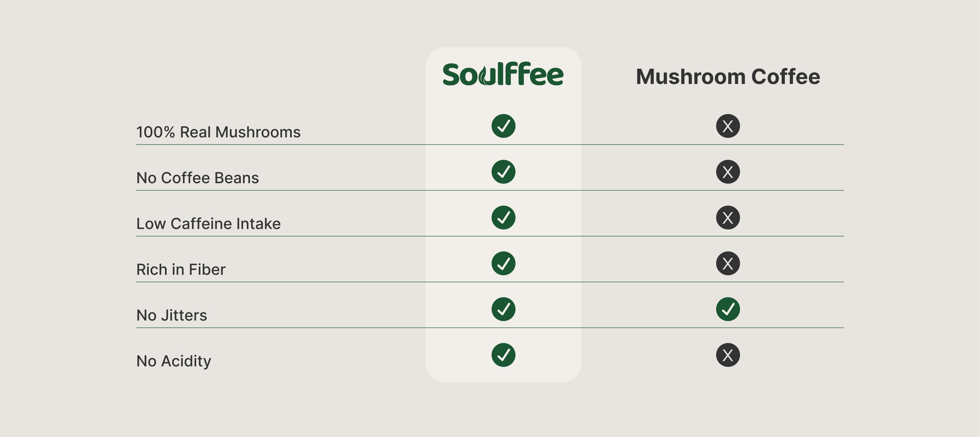Select the Mushroom Coffee column heading
The image size is (980, 437).
point(728,76)
